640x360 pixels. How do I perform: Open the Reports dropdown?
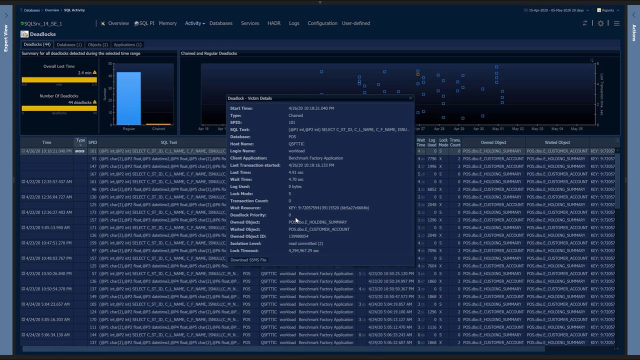point(608,10)
